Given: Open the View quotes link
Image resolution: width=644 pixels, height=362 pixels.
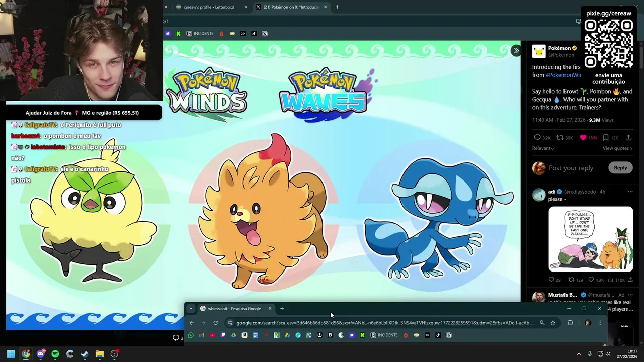Looking at the screenshot, I should click(617, 148).
